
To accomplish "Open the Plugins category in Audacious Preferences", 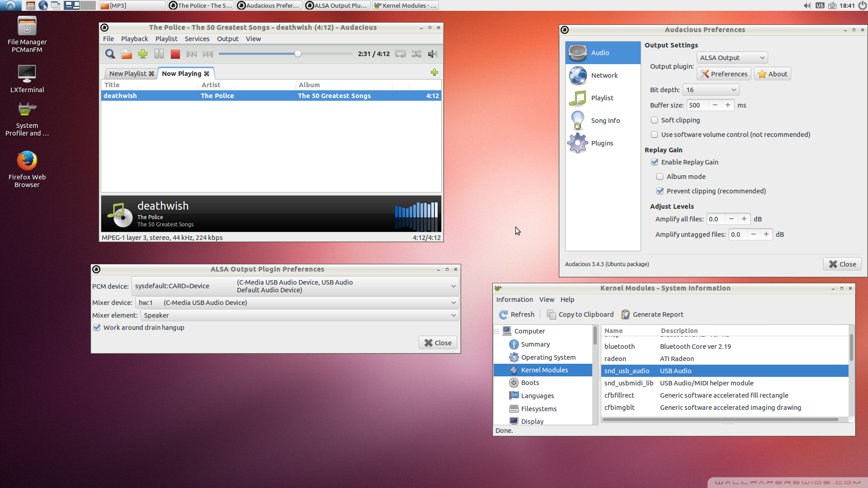I will coord(602,143).
